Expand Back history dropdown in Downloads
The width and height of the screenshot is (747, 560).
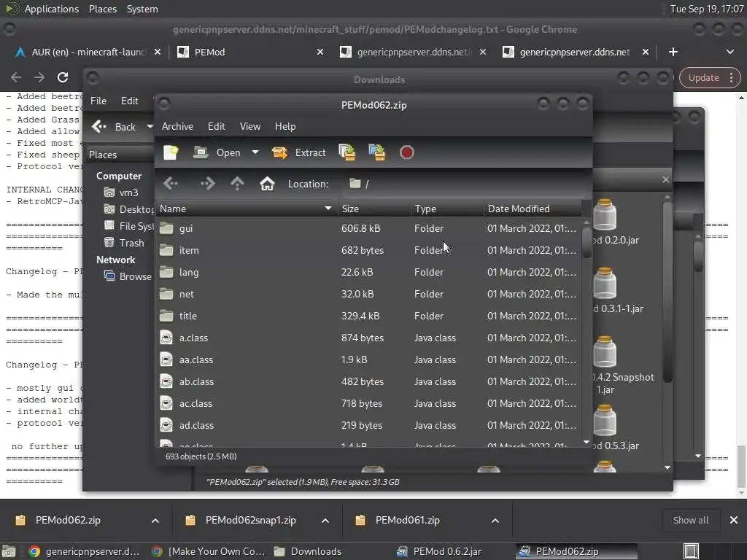click(x=149, y=127)
